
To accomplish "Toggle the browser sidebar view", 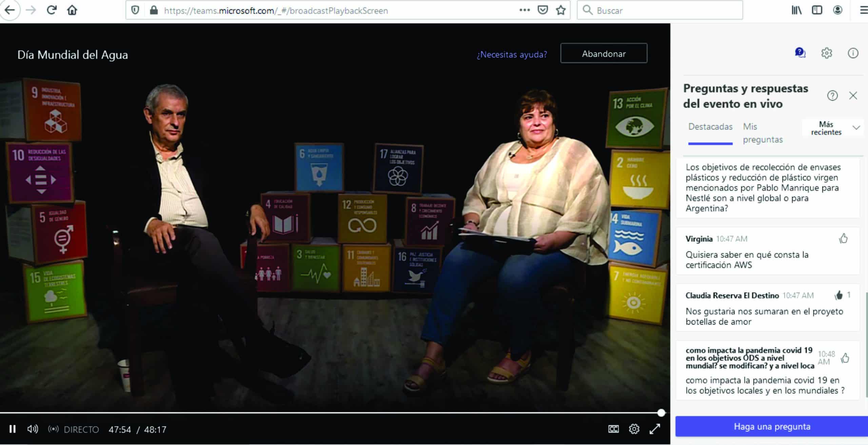I will (x=817, y=10).
